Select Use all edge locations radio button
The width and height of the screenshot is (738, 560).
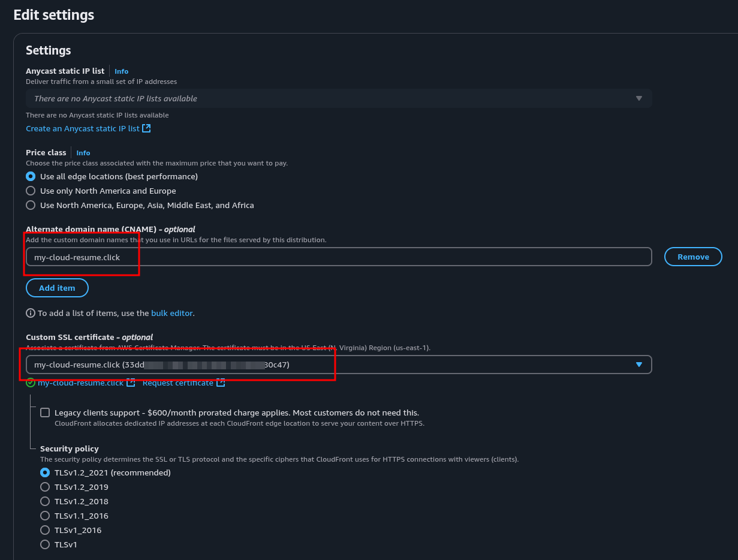[x=31, y=176]
